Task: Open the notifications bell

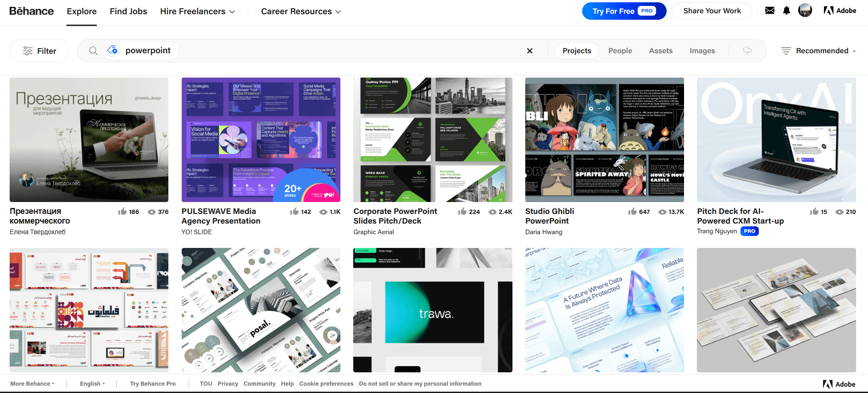Action: click(786, 11)
